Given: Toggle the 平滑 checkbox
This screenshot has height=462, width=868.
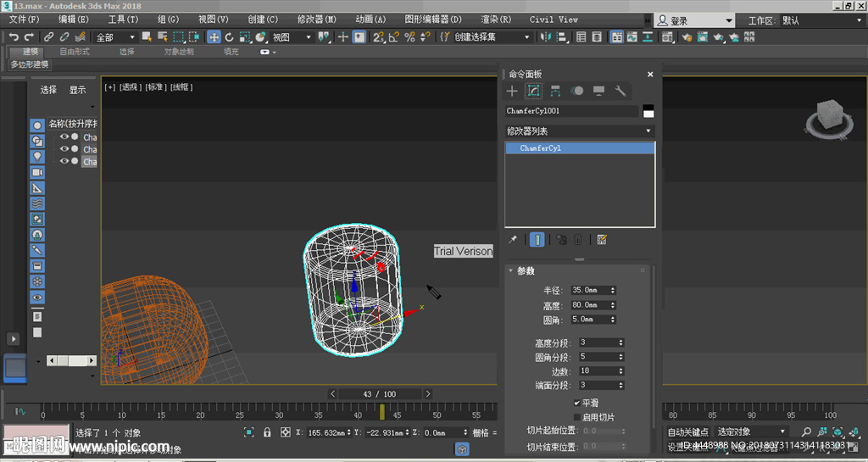Looking at the screenshot, I should [x=576, y=404].
